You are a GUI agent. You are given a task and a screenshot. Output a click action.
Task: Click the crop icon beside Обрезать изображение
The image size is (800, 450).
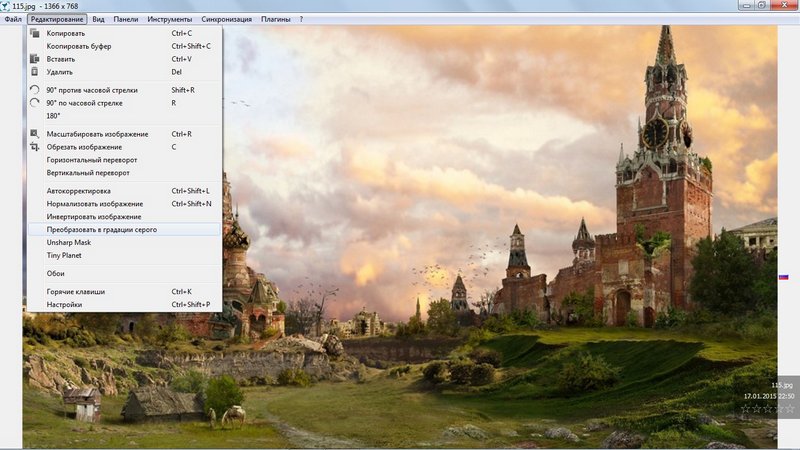tap(35, 147)
